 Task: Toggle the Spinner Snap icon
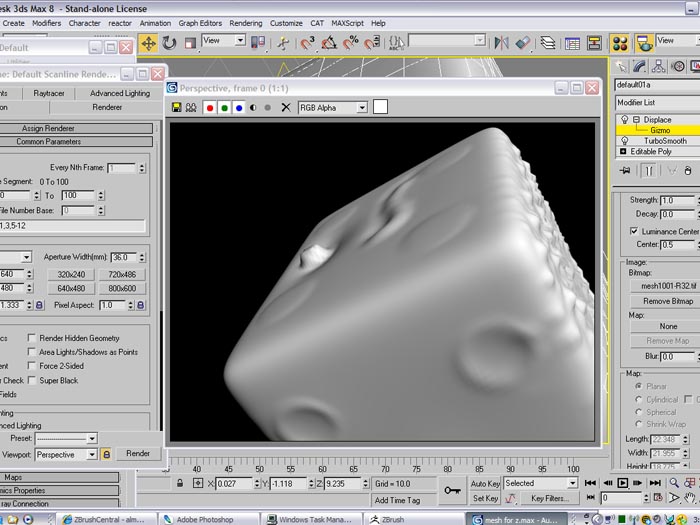[372, 43]
